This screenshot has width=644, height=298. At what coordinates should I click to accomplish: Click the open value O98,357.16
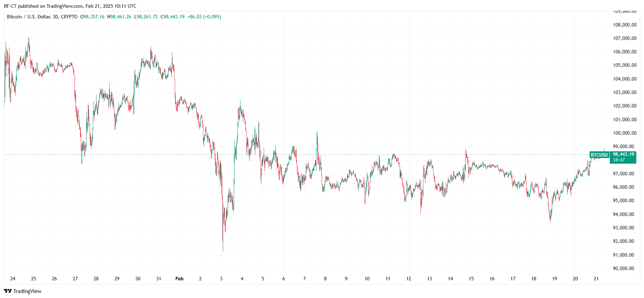93,17
